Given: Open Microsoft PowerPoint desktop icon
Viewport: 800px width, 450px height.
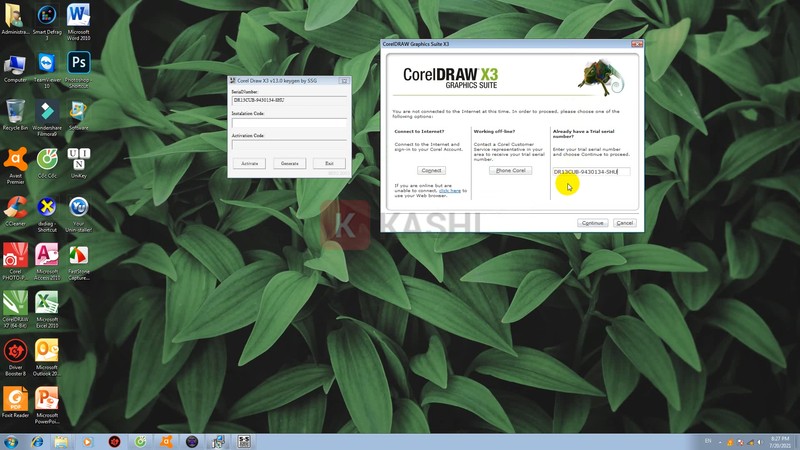Looking at the screenshot, I should 47,405.
